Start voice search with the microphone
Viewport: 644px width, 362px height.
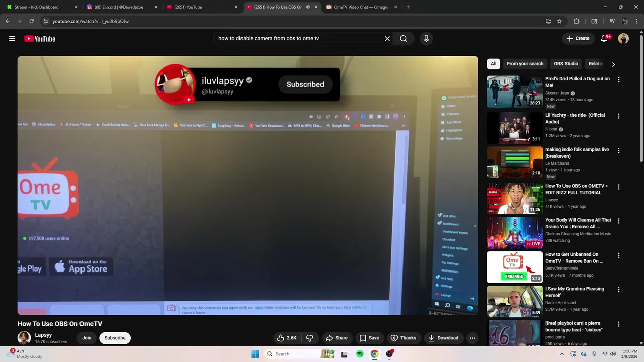pos(426,38)
